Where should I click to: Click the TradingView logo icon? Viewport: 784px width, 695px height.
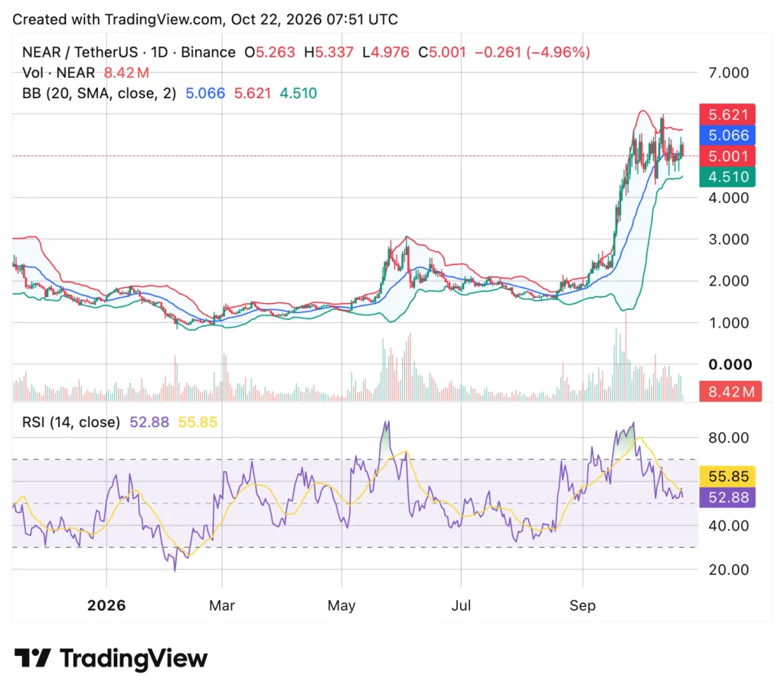tap(32, 657)
